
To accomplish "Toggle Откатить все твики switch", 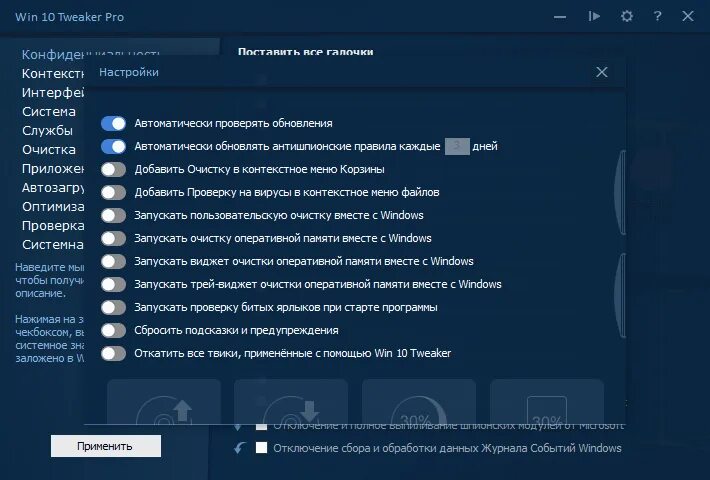I will point(113,353).
